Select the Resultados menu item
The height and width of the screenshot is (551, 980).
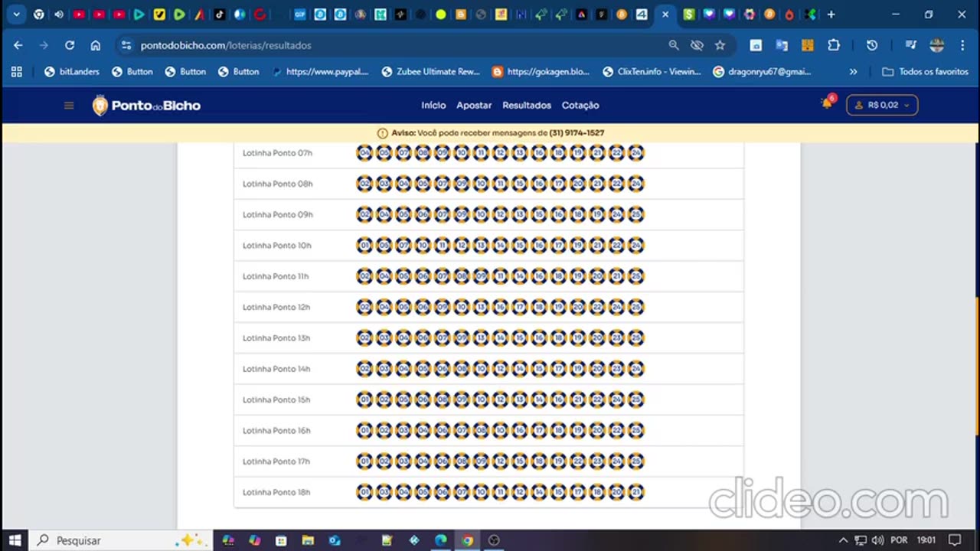tap(527, 106)
